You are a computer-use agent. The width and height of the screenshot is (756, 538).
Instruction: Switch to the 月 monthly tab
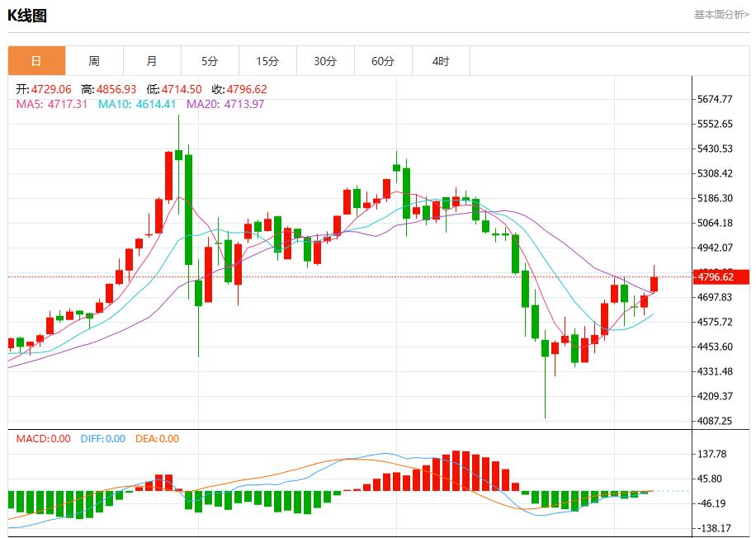152,61
